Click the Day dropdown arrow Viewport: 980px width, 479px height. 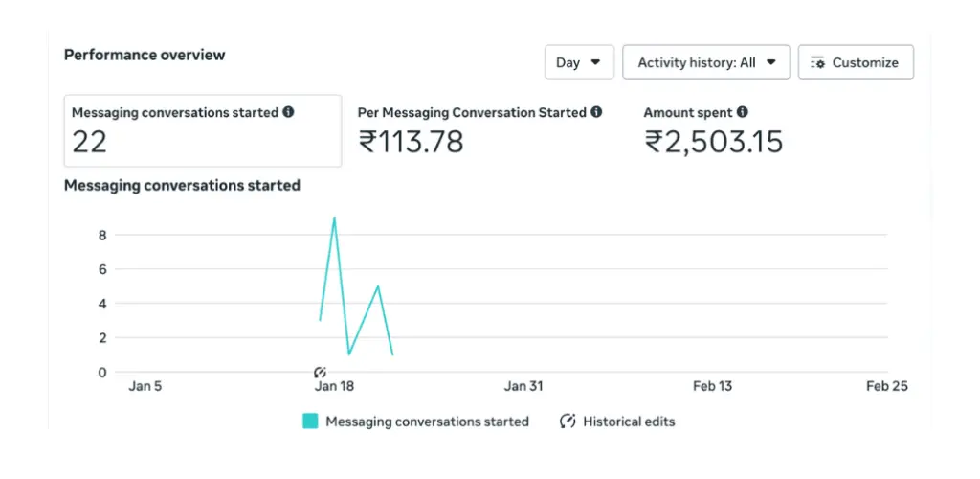coord(595,62)
